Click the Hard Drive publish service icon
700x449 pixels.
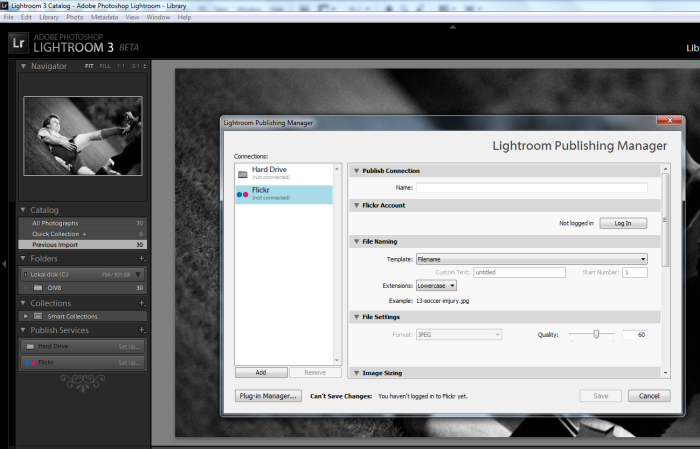click(30, 346)
